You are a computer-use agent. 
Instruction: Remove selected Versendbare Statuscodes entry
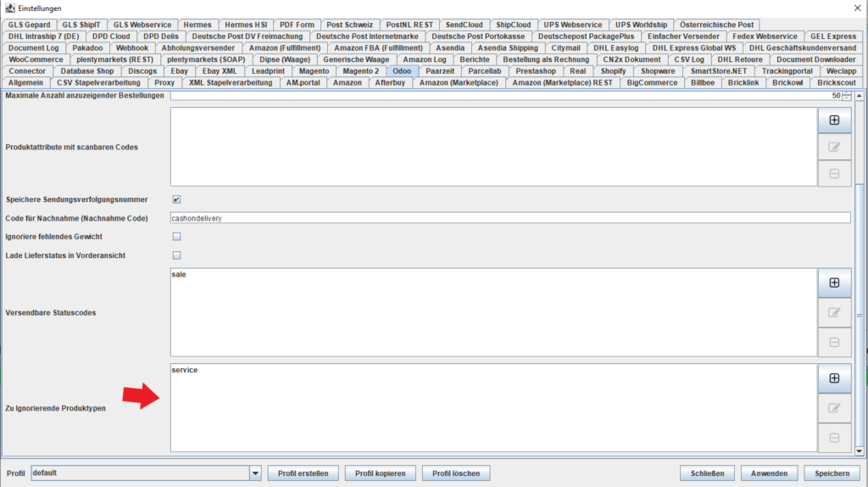click(x=834, y=343)
